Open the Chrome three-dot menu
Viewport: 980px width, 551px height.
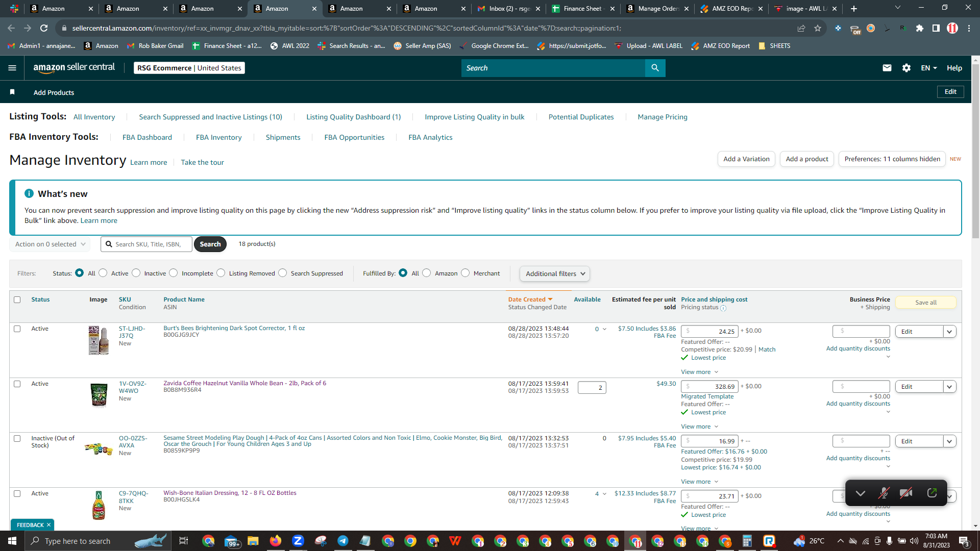[x=969, y=28]
